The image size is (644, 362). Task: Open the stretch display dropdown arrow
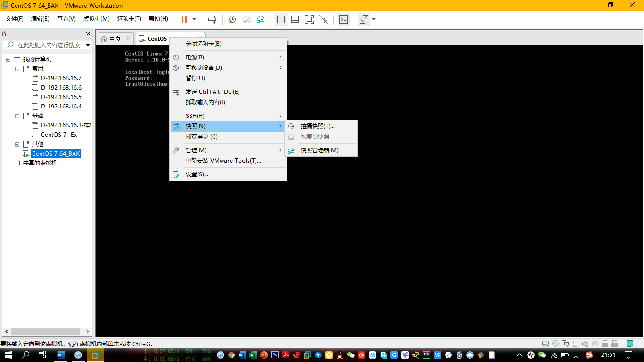[x=374, y=19]
